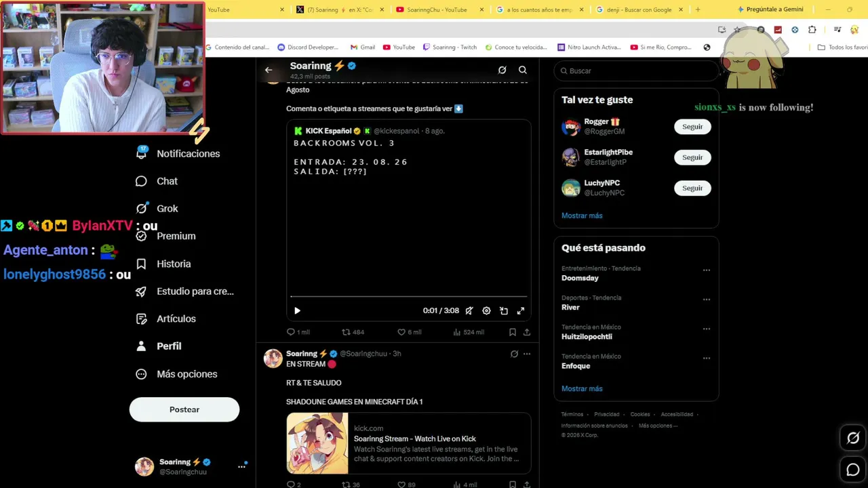The width and height of the screenshot is (868, 488).
Task: Open Premium in the sidebar
Action: [x=165, y=236]
